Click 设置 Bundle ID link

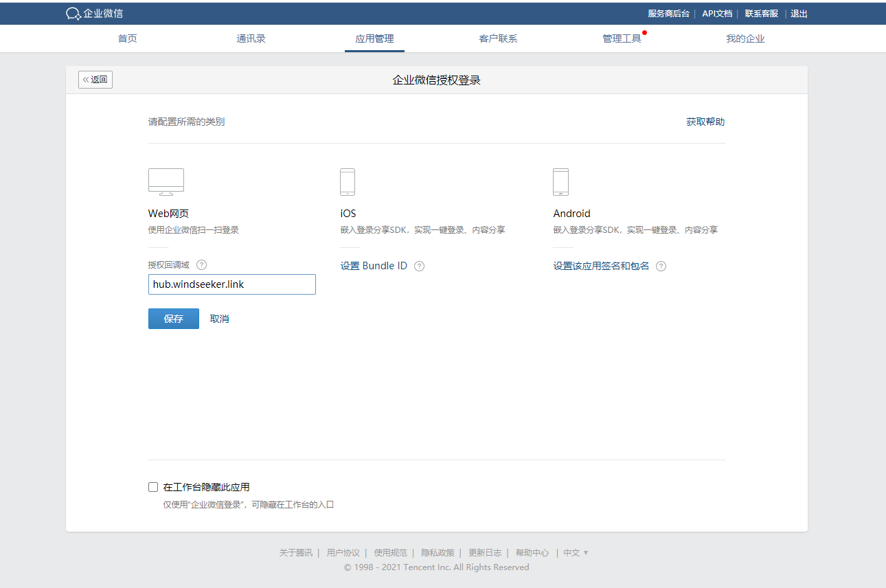coord(374,266)
